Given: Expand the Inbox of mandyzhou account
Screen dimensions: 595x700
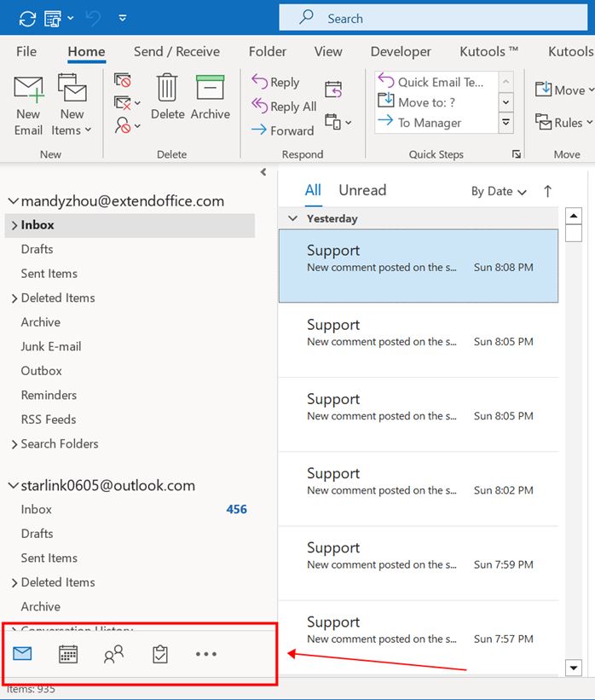Looking at the screenshot, I should (x=14, y=225).
